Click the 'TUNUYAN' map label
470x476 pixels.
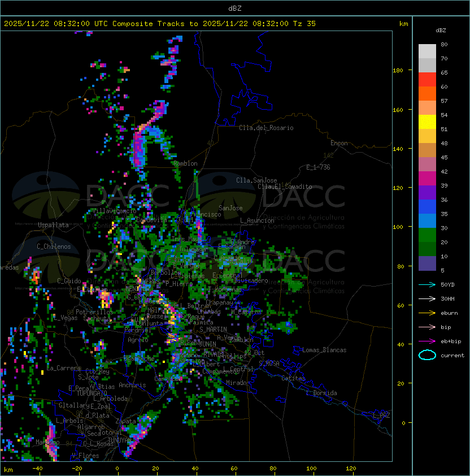(x=119, y=440)
